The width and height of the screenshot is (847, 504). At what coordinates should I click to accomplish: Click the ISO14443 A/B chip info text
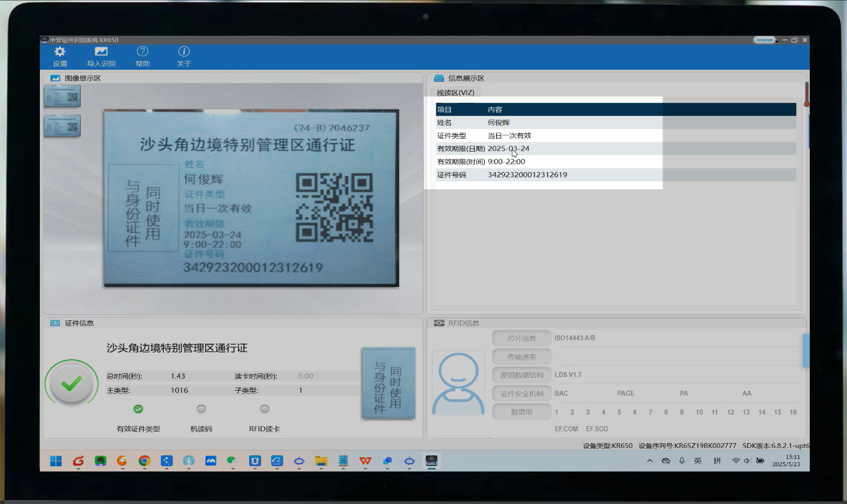575,338
